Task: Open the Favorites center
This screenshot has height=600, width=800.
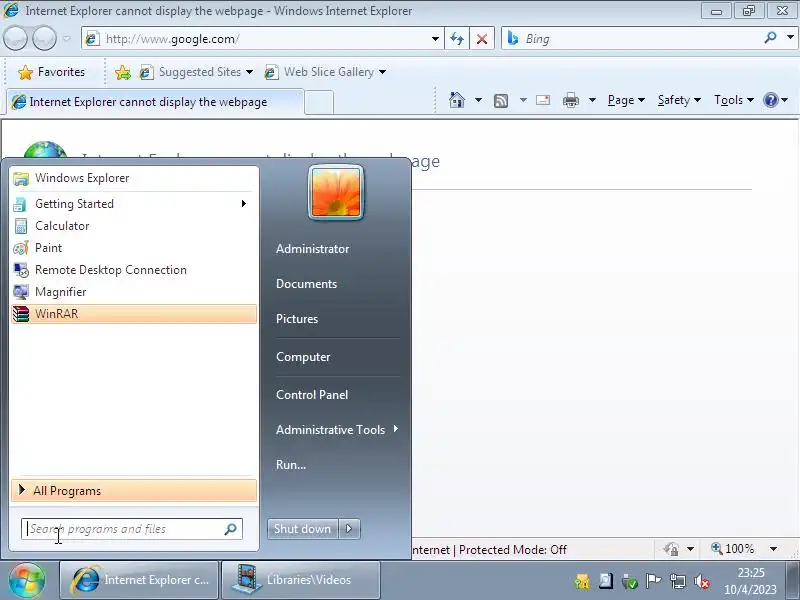Action: 52,72
